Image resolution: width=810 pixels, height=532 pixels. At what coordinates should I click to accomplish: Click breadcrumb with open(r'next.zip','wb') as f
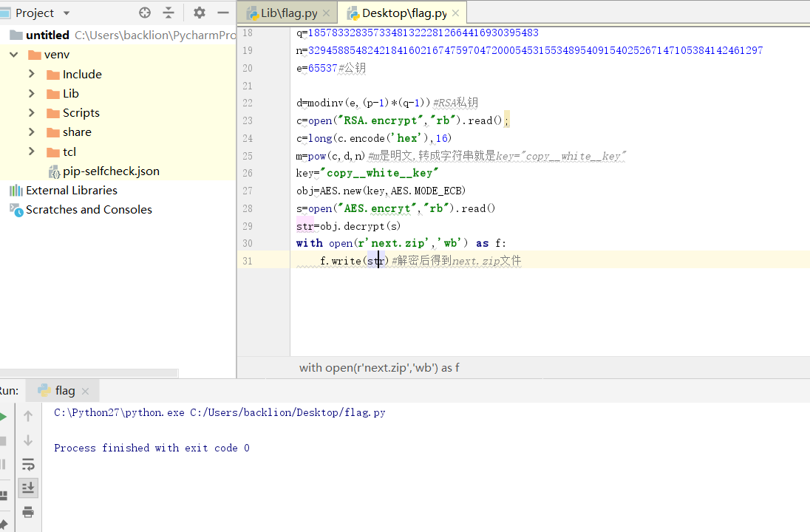click(x=378, y=368)
